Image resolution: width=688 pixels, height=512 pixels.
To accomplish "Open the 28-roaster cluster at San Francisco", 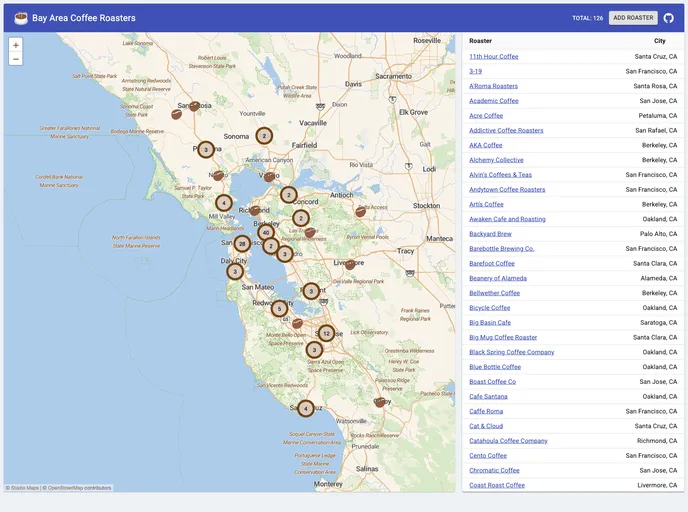I will [x=242, y=244].
